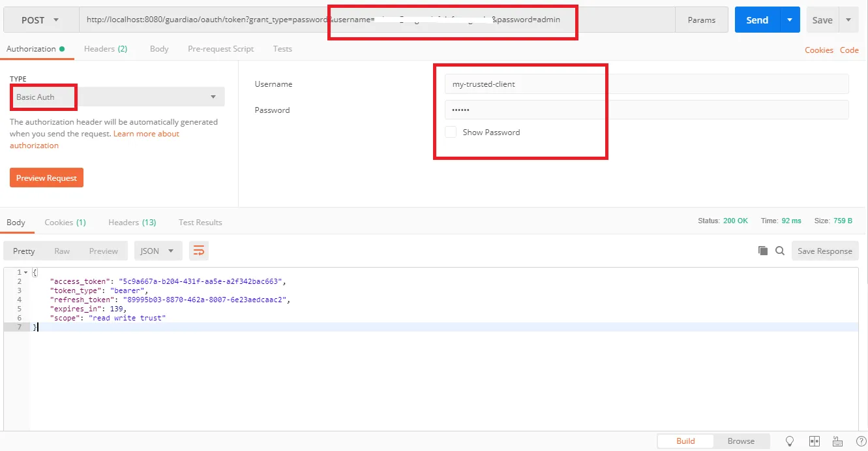Click line number 7 in the gutter

click(19, 327)
